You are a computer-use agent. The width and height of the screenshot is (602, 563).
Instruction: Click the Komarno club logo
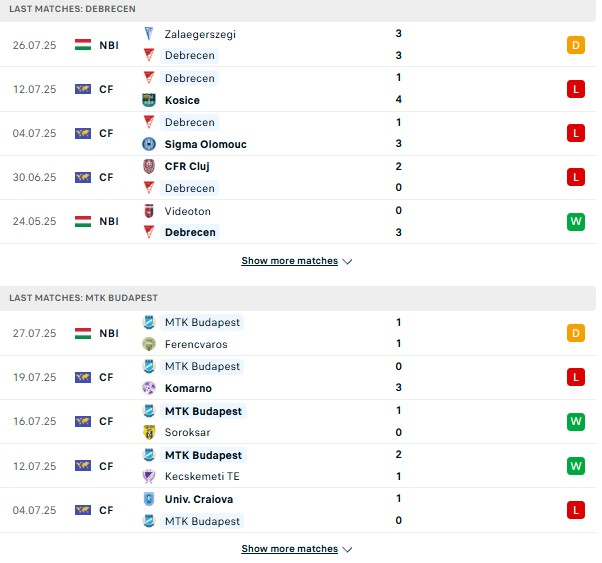click(149, 388)
